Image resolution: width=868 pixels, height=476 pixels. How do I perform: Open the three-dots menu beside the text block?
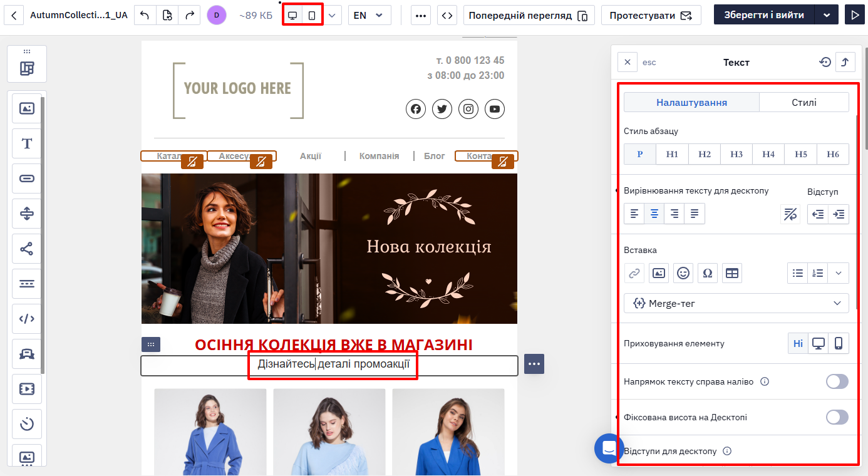534,364
